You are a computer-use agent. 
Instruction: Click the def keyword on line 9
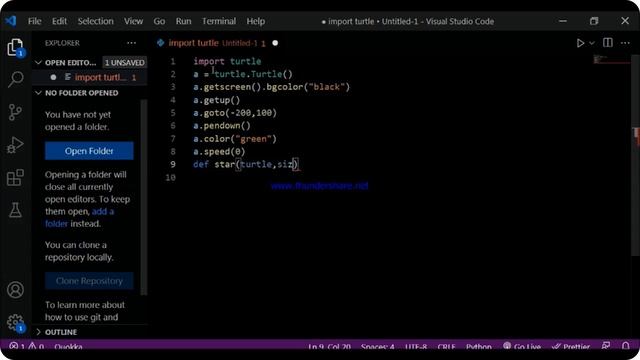coord(201,164)
